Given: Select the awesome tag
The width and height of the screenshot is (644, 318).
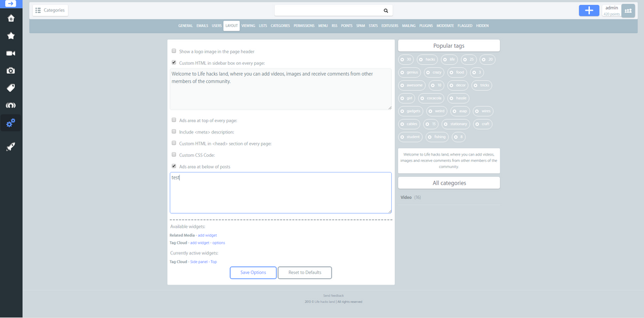Looking at the screenshot, I should (x=412, y=85).
